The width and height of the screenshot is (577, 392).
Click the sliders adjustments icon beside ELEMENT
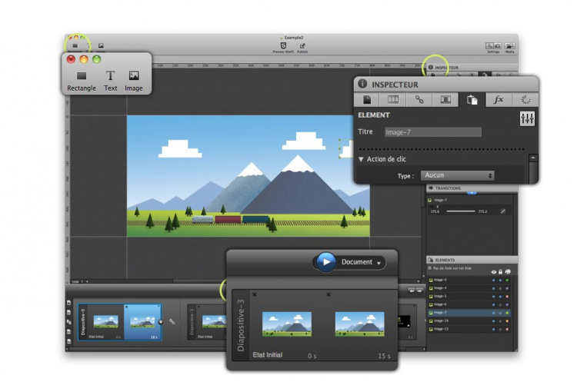pyautogui.click(x=527, y=118)
